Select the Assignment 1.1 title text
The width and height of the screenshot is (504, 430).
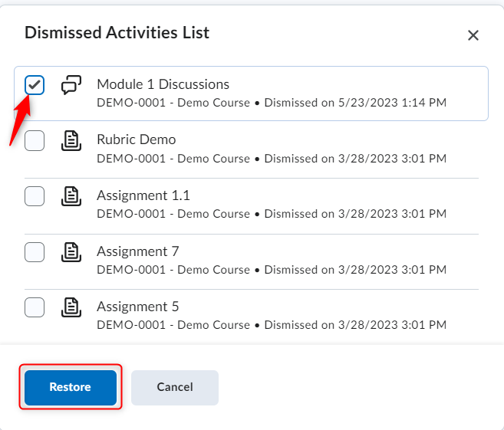click(x=143, y=195)
